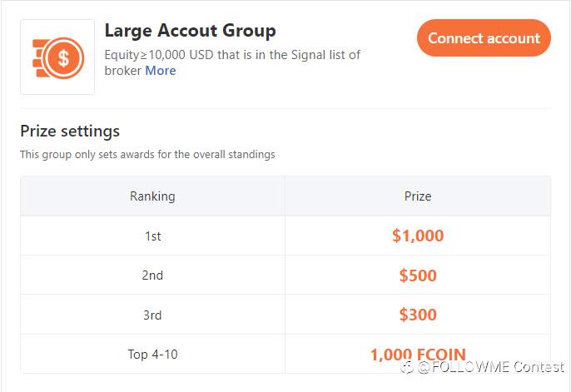Select the Large Accout Group title
This screenshot has width=571, height=392.
coord(190,31)
